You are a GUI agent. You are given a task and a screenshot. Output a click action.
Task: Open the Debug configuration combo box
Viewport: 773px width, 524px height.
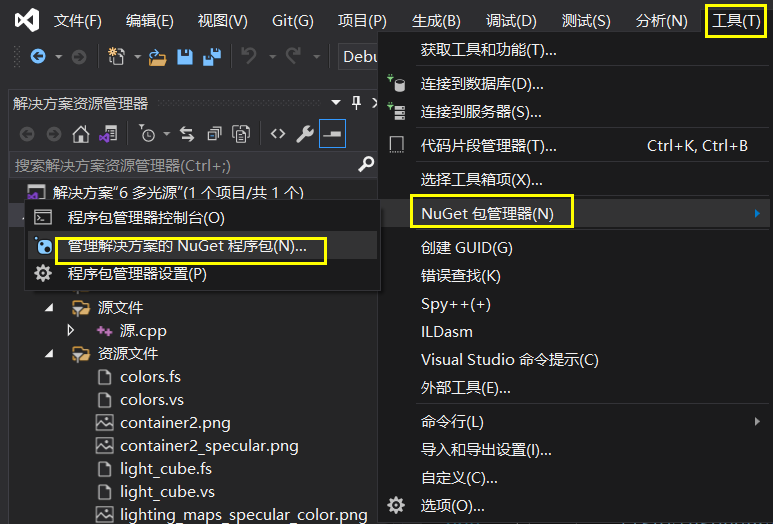click(360, 57)
